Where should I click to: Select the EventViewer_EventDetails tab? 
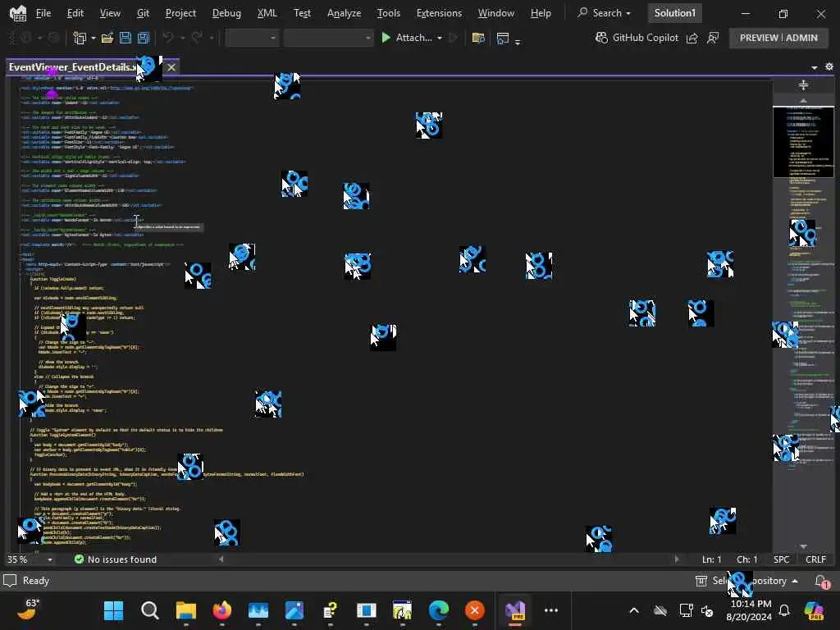[x=72, y=67]
